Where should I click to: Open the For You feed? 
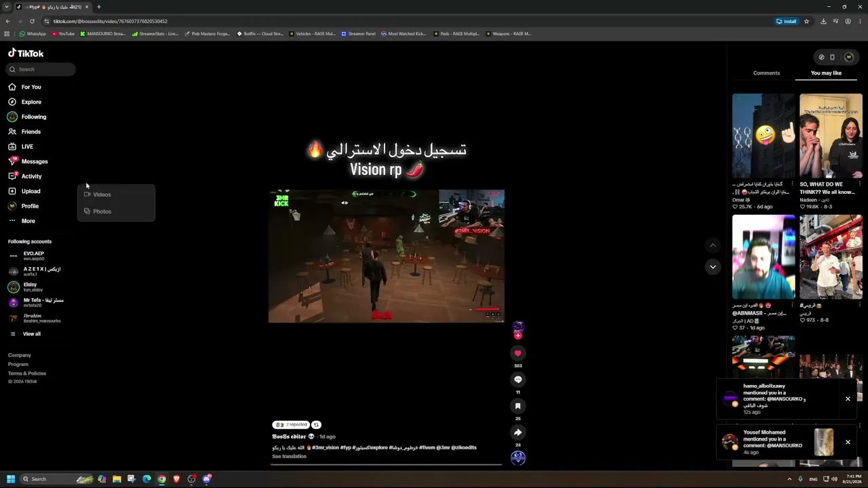[25, 87]
